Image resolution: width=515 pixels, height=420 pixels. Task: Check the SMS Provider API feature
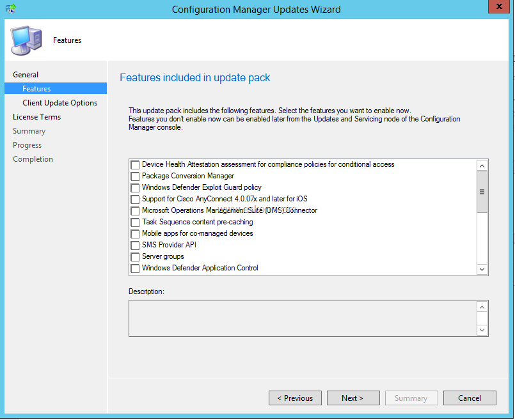pos(135,245)
